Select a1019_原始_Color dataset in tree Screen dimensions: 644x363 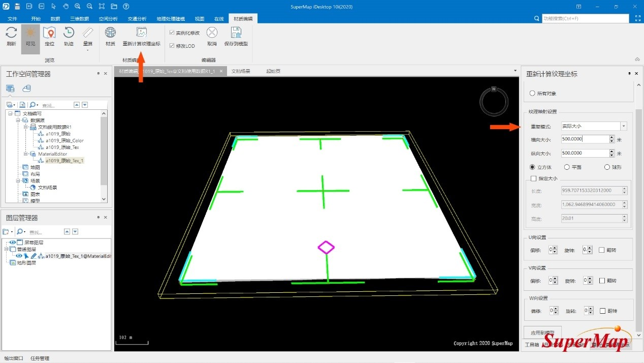[65, 140]
